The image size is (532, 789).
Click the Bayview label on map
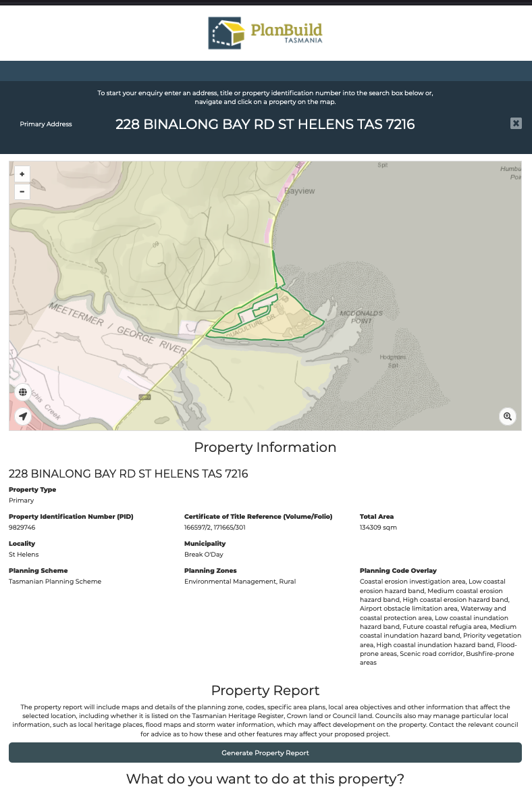click(299, 191)
